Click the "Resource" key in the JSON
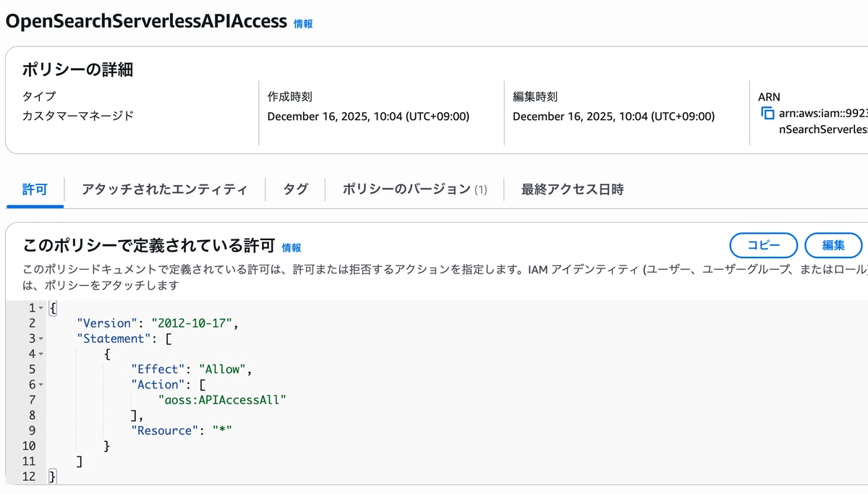The height and width of the screenshot is (494, 868). [164, 430]
